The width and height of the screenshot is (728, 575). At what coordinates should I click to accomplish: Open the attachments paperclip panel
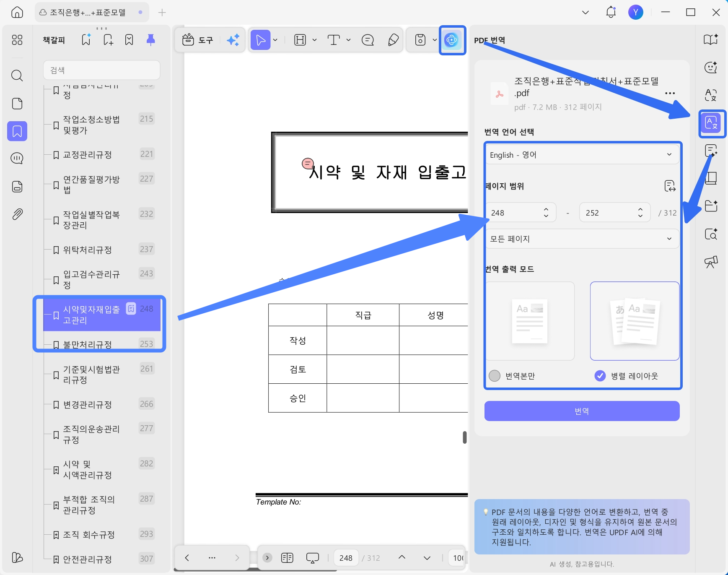click(x=17, y=214)
